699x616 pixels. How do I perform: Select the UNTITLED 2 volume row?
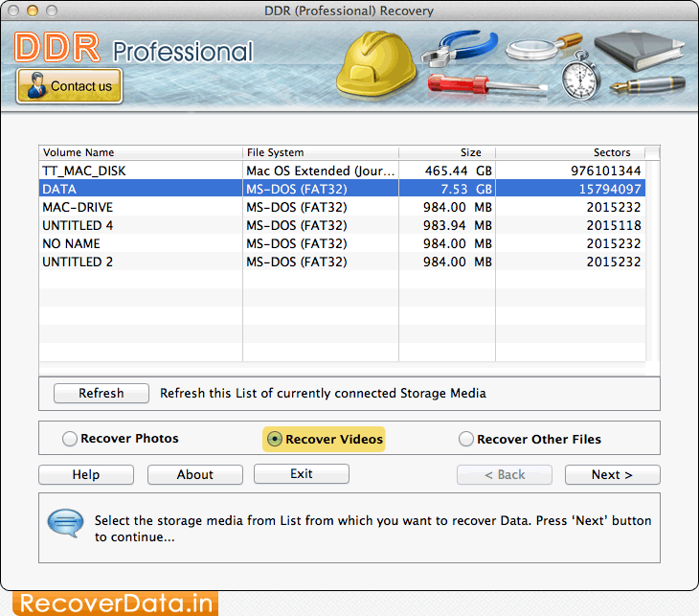[x=342, y=262]
